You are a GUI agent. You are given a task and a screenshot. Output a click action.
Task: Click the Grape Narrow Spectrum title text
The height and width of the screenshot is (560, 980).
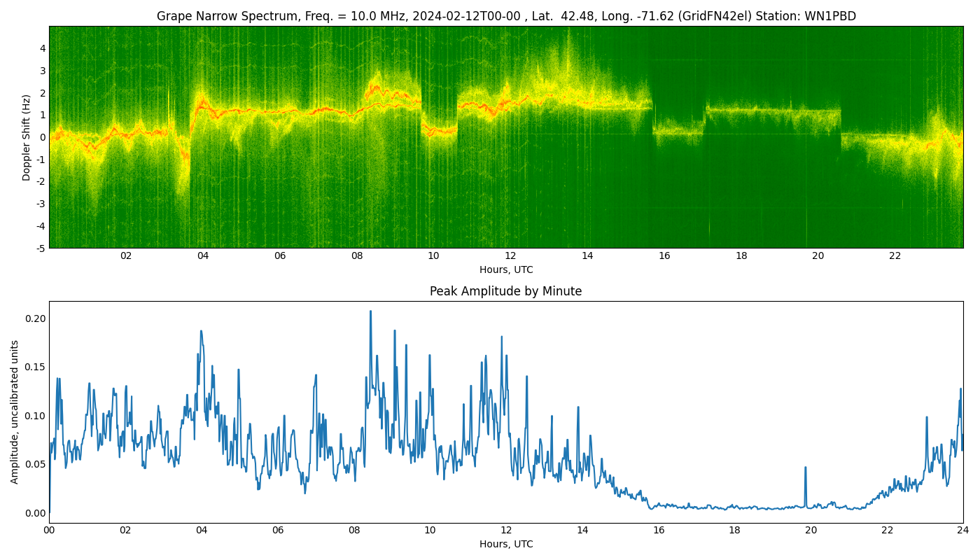pos(505,16)
